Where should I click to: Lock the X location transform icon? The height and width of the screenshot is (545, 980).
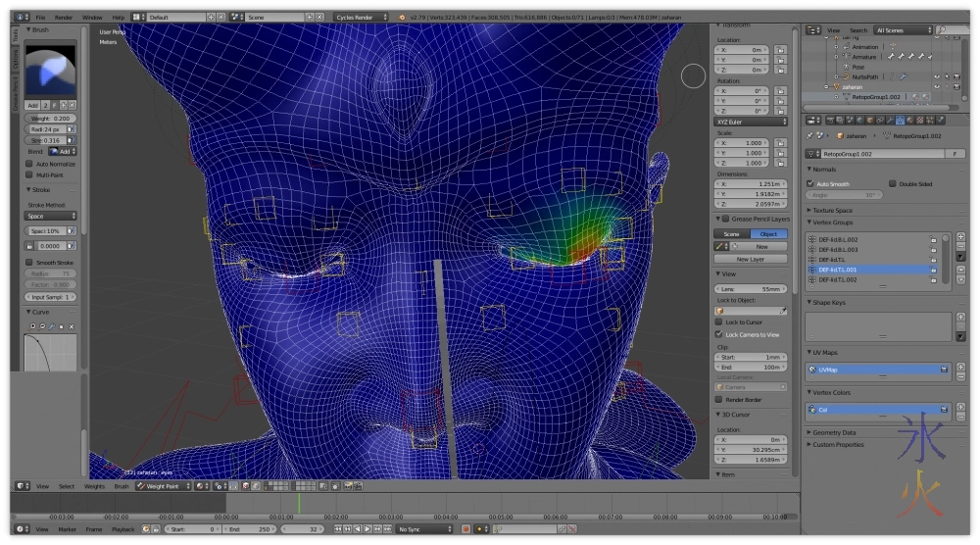tap(783, 49)
